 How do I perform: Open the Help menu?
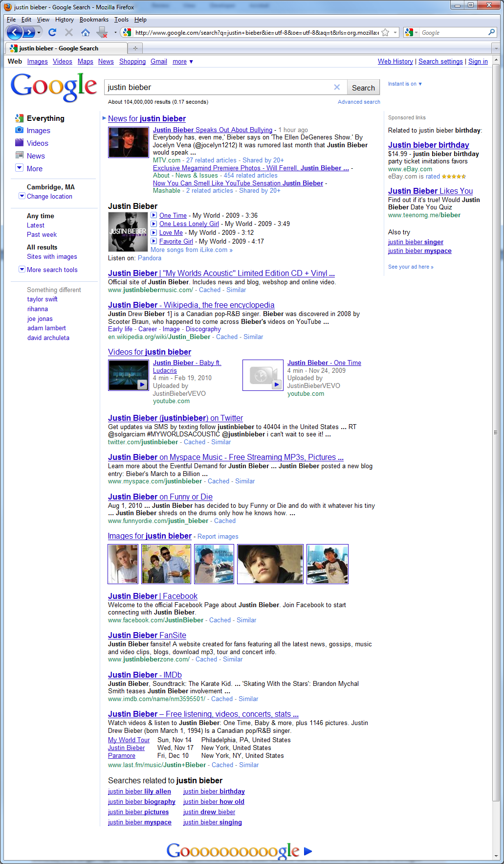(140, 20)
